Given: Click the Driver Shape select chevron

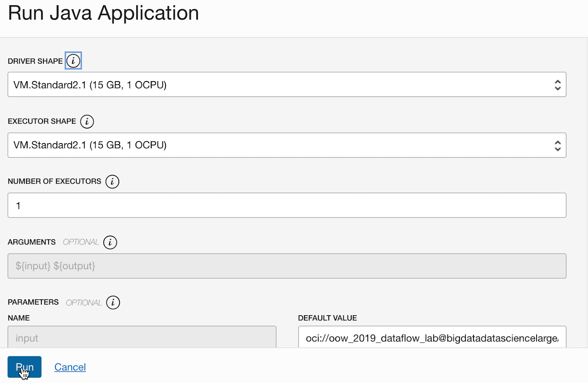Looking at the screenshot, I should (558, 84).
